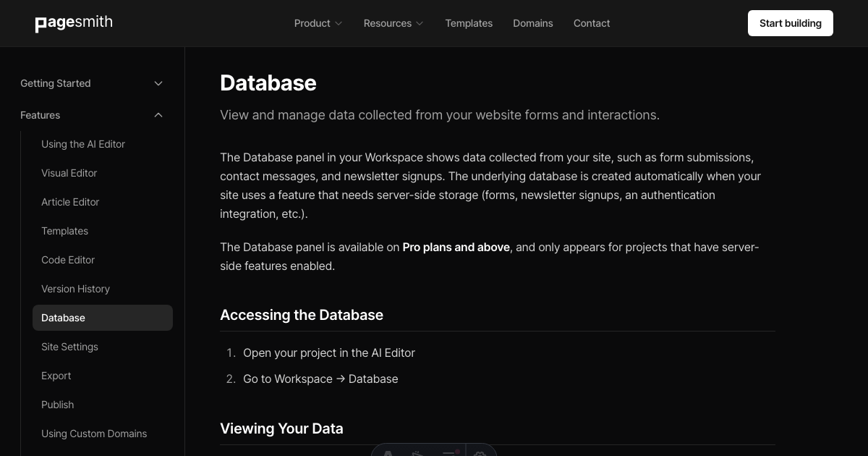Click the Database page title
Viewport: 868px width, 456px height.
pos(268,83)
